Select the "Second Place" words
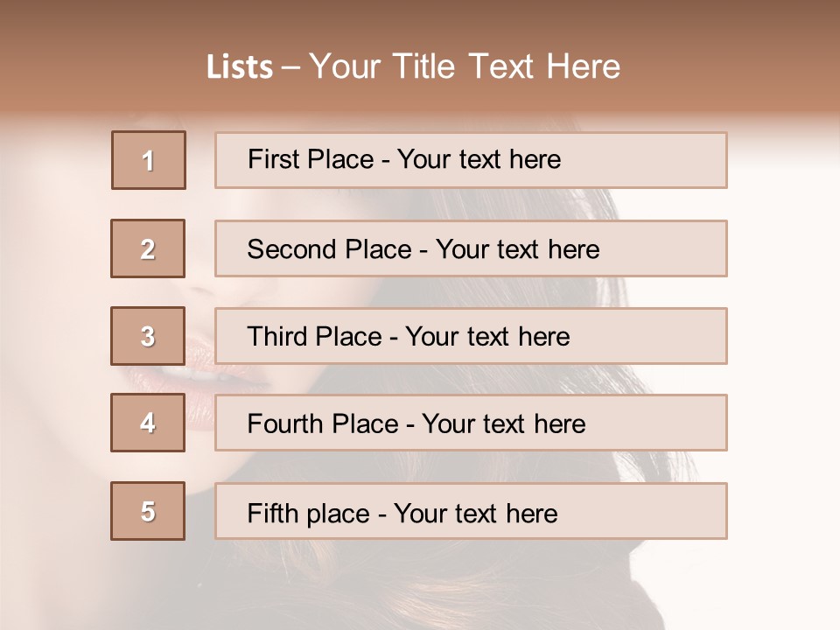 click(328, 249)
